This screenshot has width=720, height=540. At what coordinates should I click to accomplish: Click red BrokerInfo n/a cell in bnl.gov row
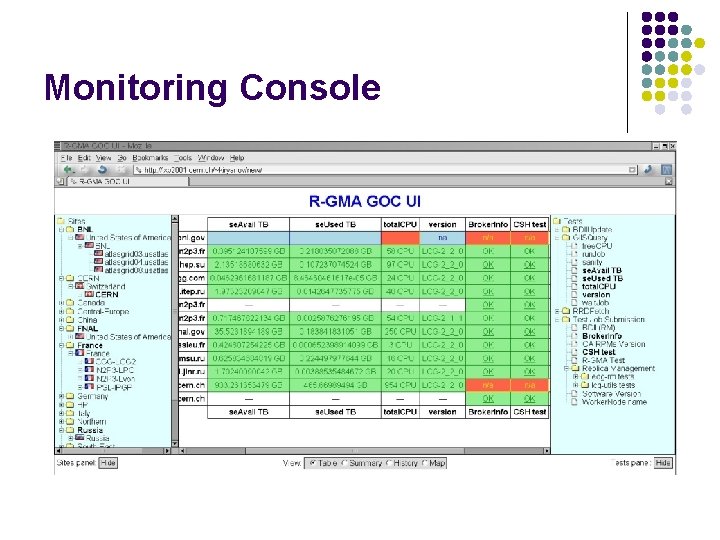click(488, 238)
